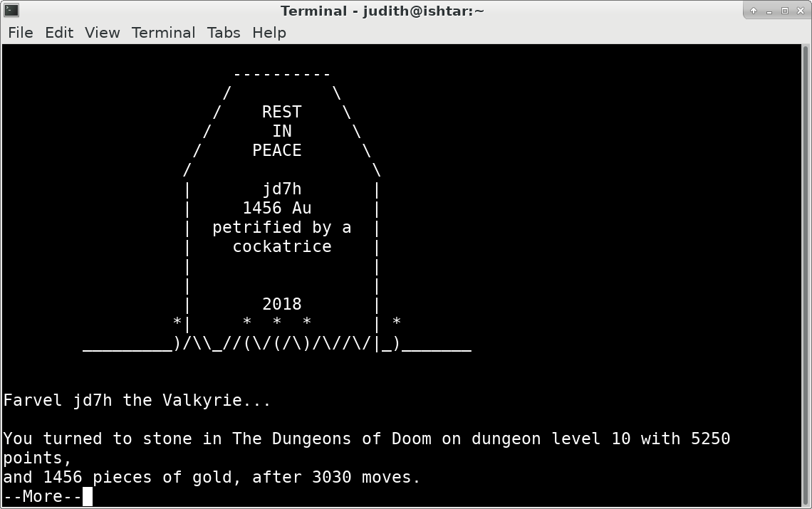Click the 'points,' line in terminal
812x509 pixels.
tap(37, 458)
